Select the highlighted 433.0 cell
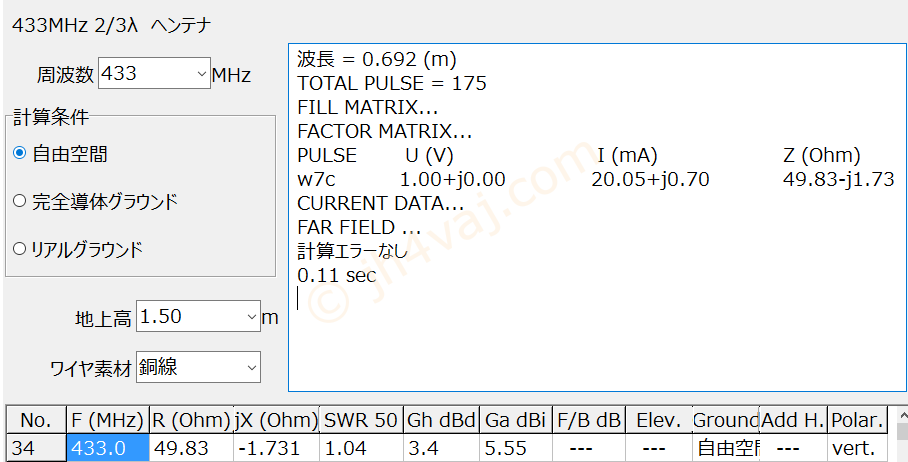This screenshot has height=462, width=908. coord(108,449)
